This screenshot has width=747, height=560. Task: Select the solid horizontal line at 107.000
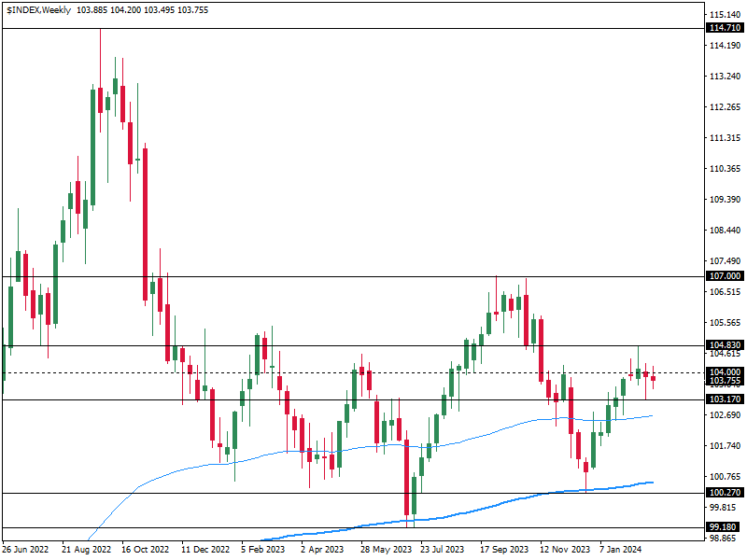pyautogui.click(x=353, y=276)
